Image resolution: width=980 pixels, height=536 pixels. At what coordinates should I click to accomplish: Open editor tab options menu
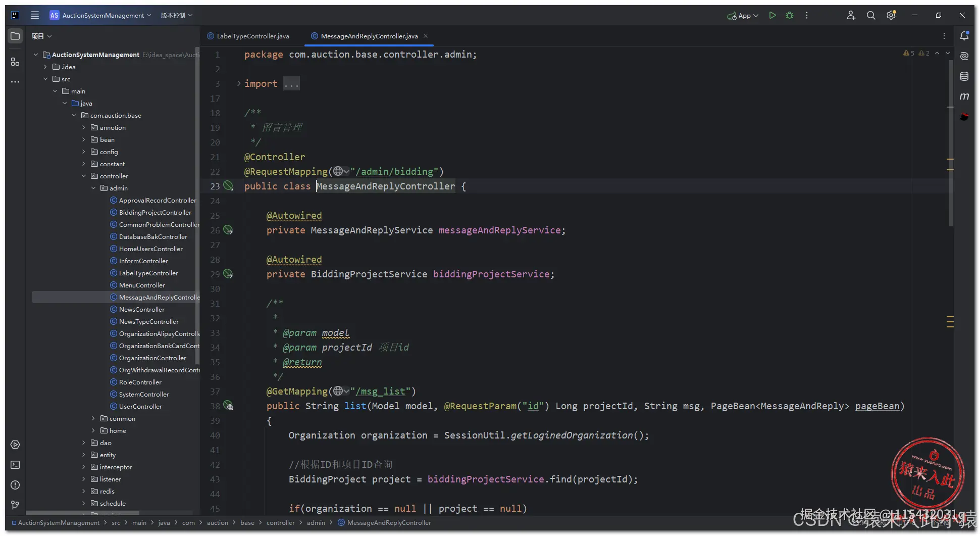[x=944, y=36]
